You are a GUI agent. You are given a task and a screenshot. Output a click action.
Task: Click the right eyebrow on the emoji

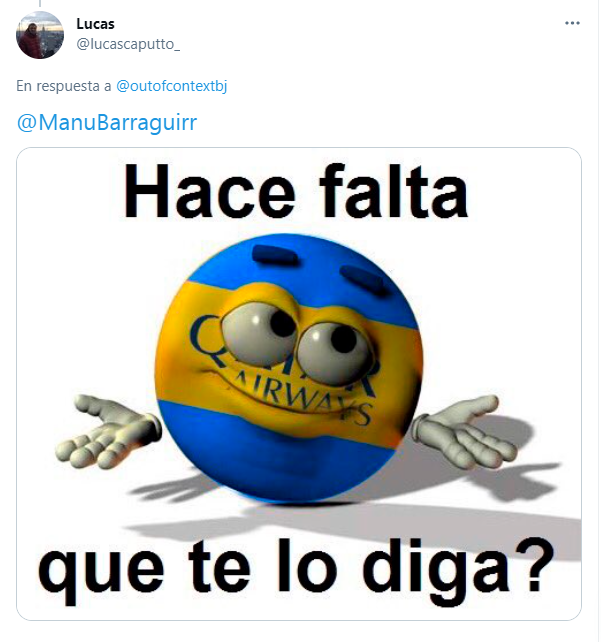(x=362, y=278)
